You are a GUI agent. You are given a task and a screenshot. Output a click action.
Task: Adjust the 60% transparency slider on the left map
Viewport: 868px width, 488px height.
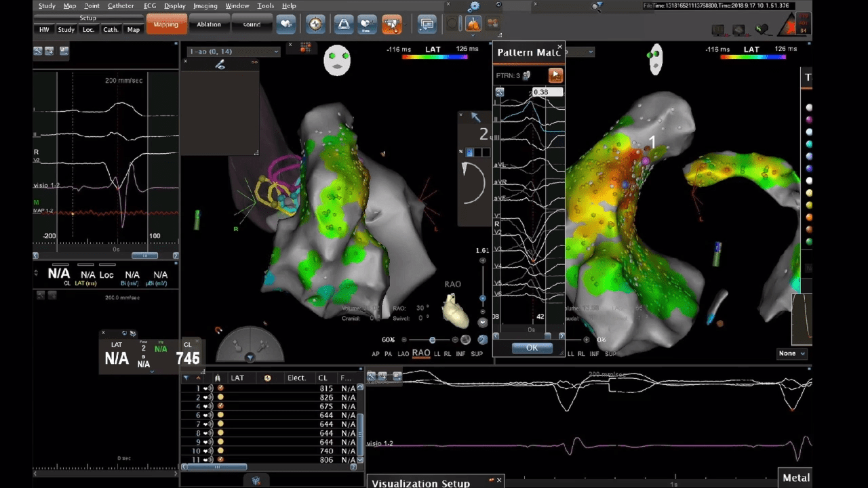432,340
